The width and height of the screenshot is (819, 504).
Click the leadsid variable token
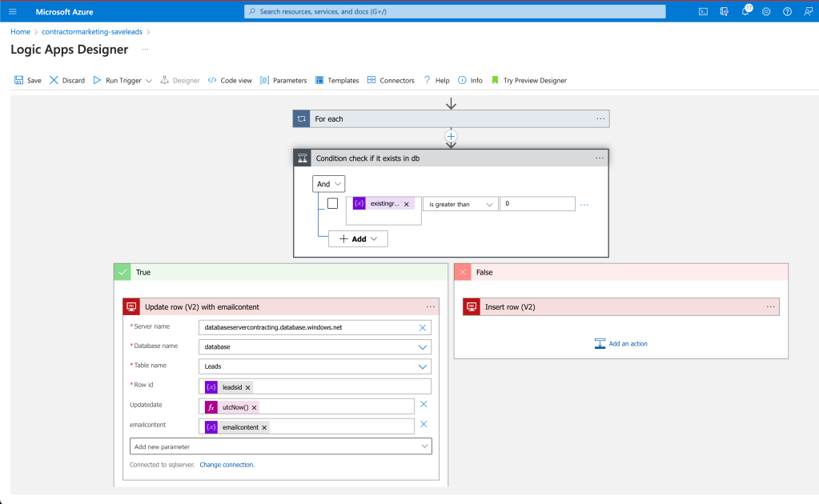[x=229, y=387]
